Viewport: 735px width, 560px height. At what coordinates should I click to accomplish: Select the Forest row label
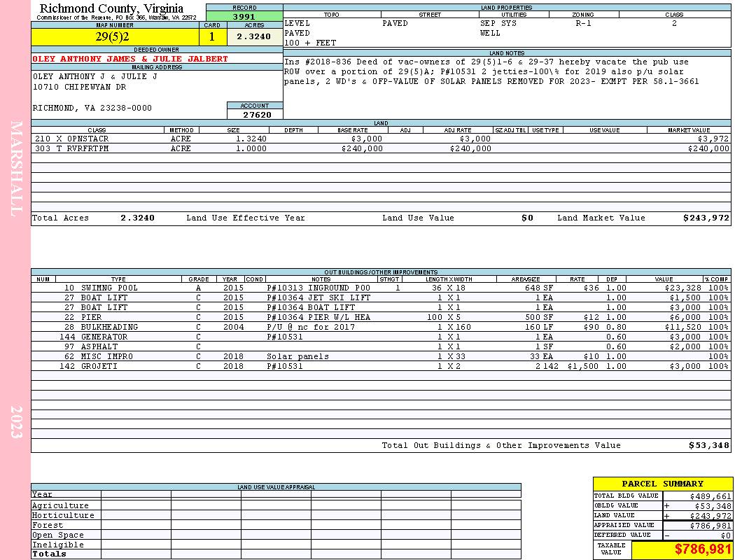48,525
